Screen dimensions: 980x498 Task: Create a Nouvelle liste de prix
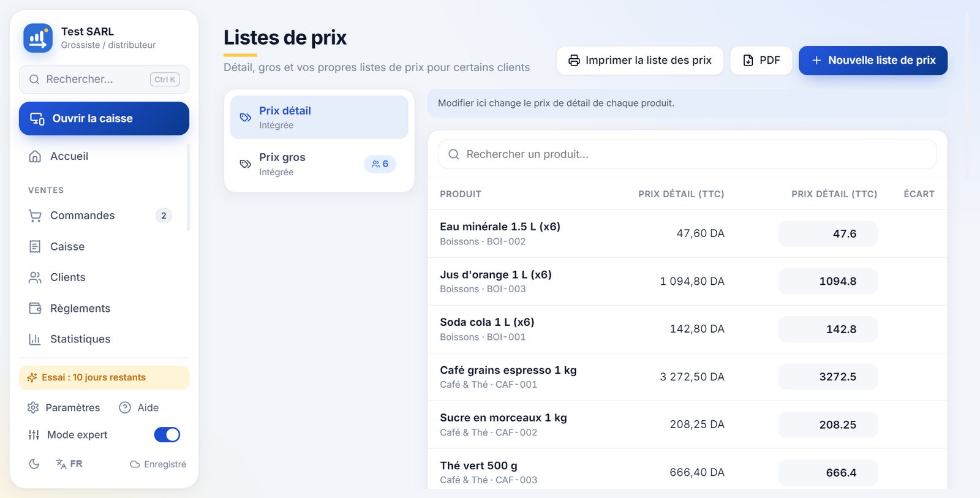[x=873, y=61]
